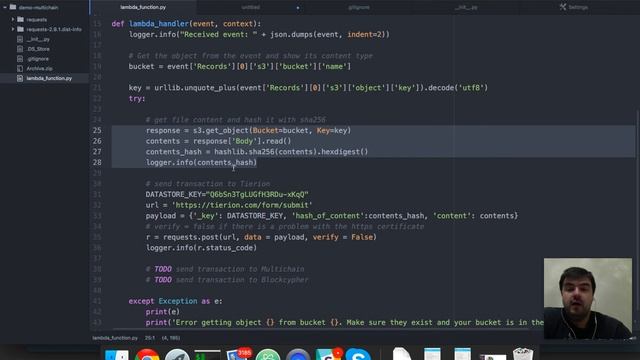Screen dimensions: 640x360
Task: Click the untitled tab modified dot
Action: pos(298,8)
